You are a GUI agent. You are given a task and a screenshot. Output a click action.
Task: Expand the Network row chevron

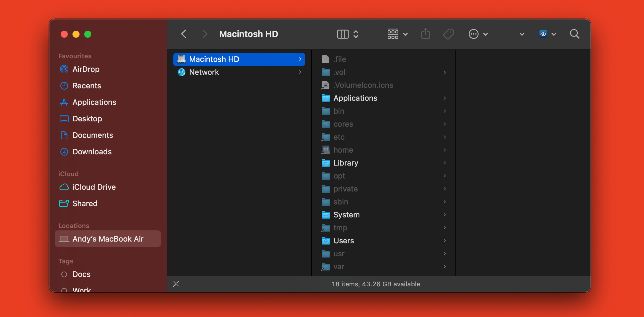(300, 72)
